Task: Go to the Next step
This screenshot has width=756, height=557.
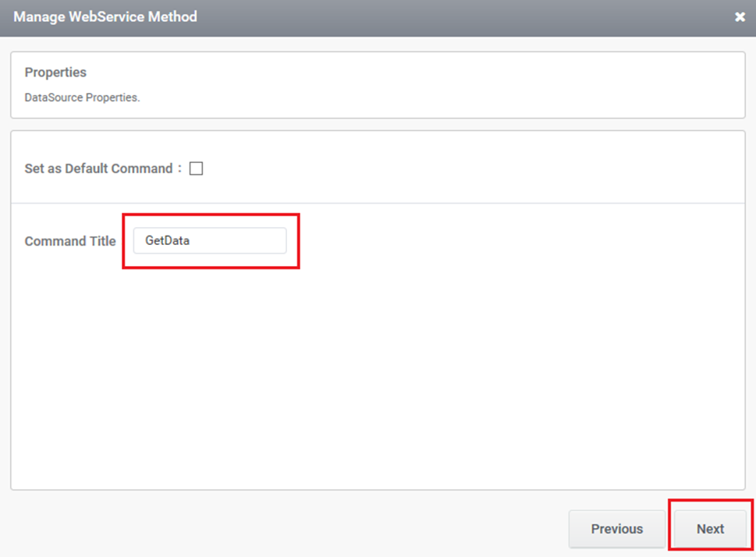Action: click(x=710, y=529)
